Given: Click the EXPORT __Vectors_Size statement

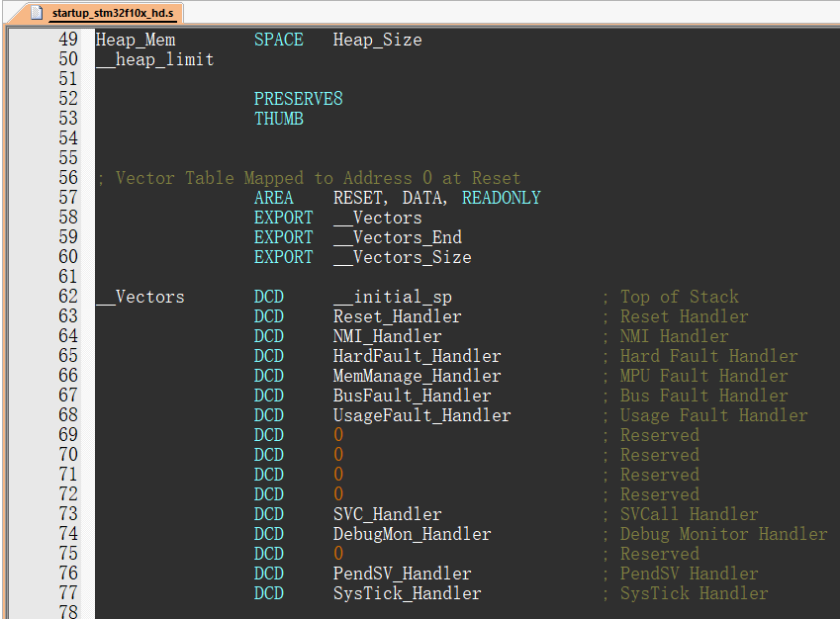Looking at the screenshot, I should [366, 256].
